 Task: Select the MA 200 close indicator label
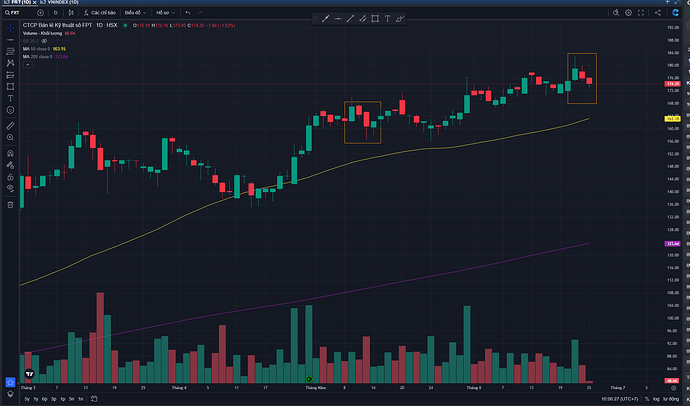click(x=38, y=57)
